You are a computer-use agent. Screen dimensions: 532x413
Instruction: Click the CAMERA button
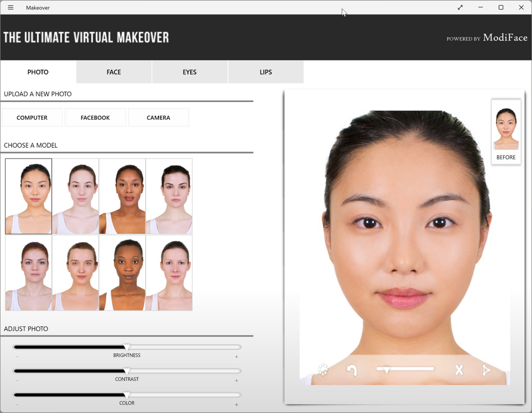159,117
